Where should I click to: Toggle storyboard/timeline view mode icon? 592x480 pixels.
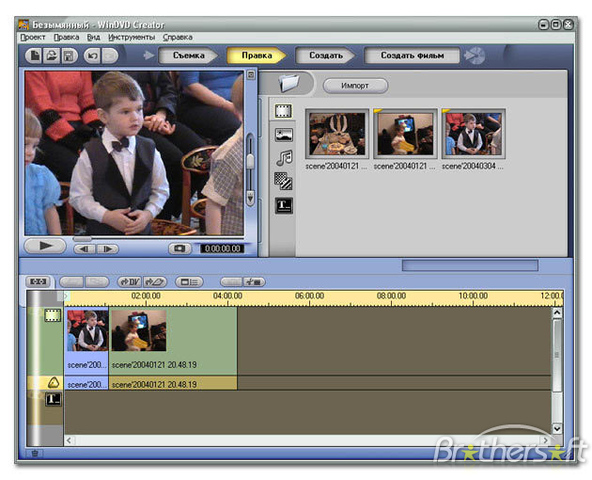pyautogui.click(x=38, y=282)
